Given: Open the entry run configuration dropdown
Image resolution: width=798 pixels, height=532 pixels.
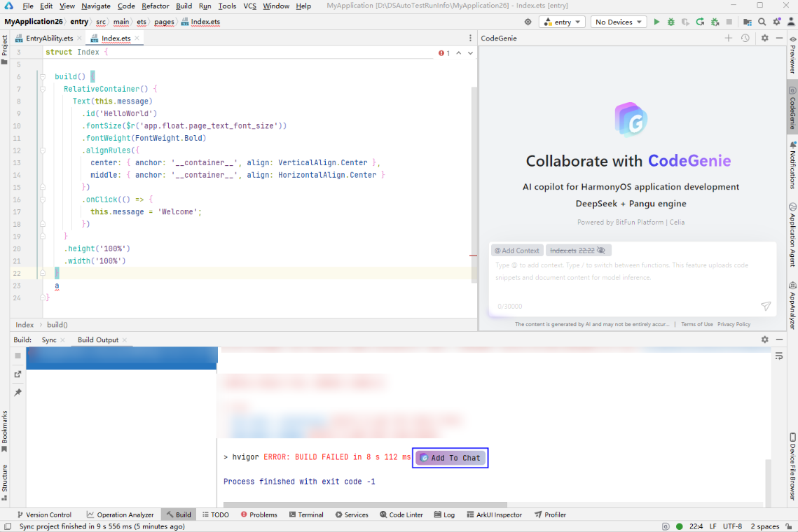Looking at the screenshot, I should tap(563, 22).
